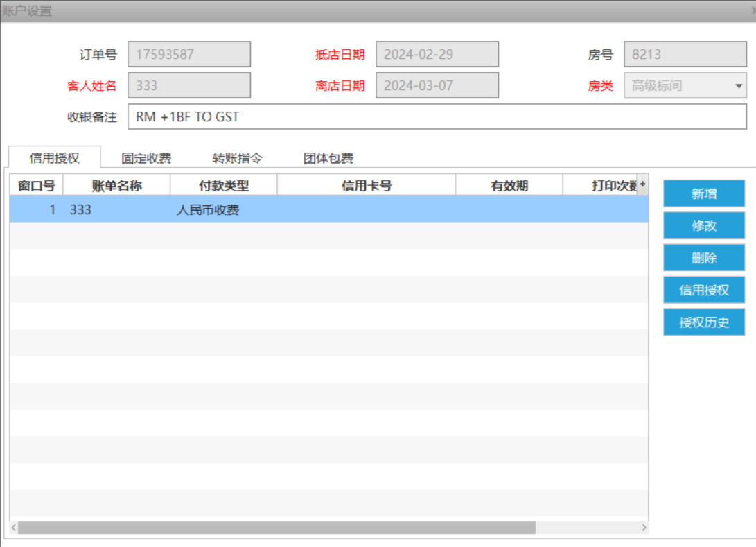756x547 pixels.
Task: Click the 修改 button
Action: [703, 226]
